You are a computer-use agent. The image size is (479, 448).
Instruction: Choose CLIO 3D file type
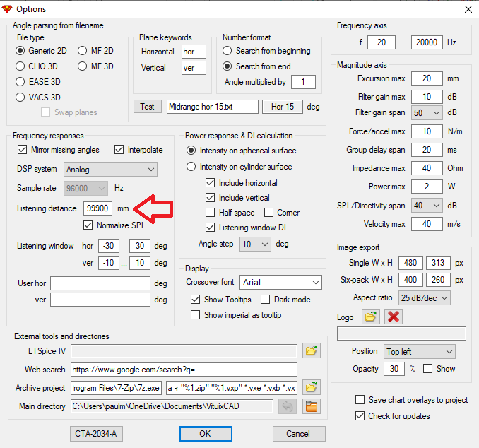[x=20, y=66]
